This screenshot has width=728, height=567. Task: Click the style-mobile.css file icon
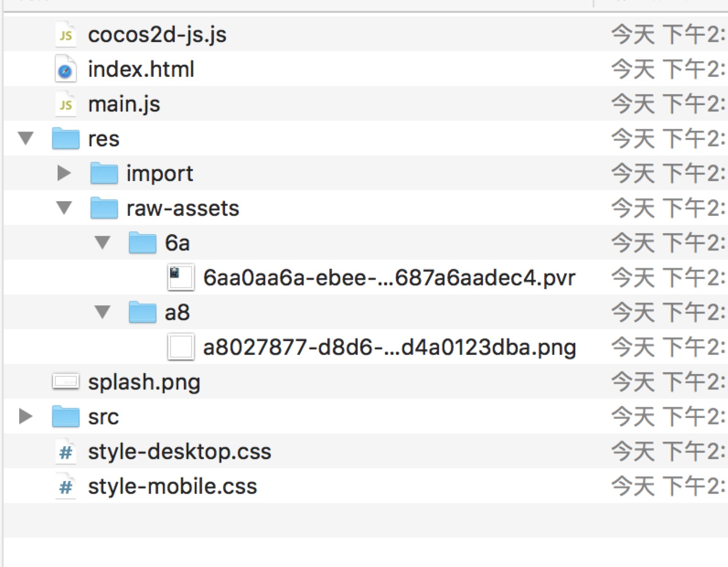click(65, 487)
